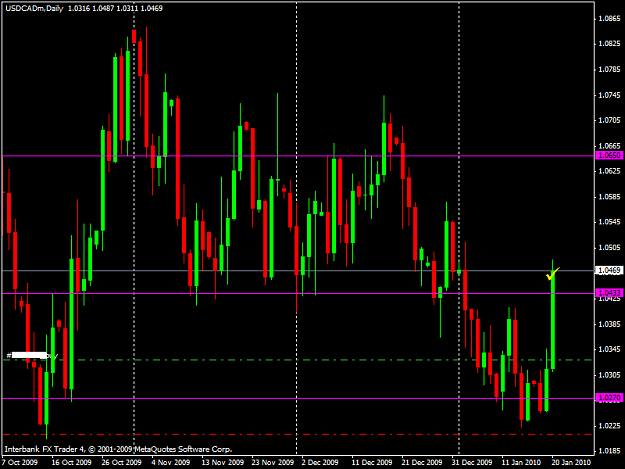Click the 1.0185 price scale value
This screenshot has height=469, width=625.
(x=610, y=451)
